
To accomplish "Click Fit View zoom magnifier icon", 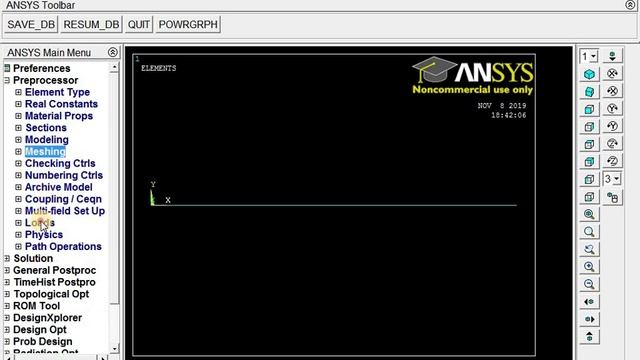I will point(589,214).
